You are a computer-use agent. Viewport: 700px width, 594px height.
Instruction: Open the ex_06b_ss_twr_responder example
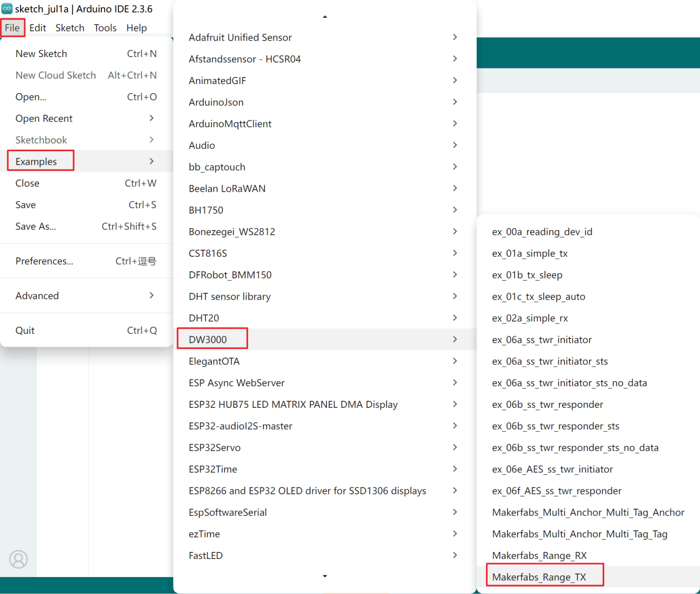point(588,404)
